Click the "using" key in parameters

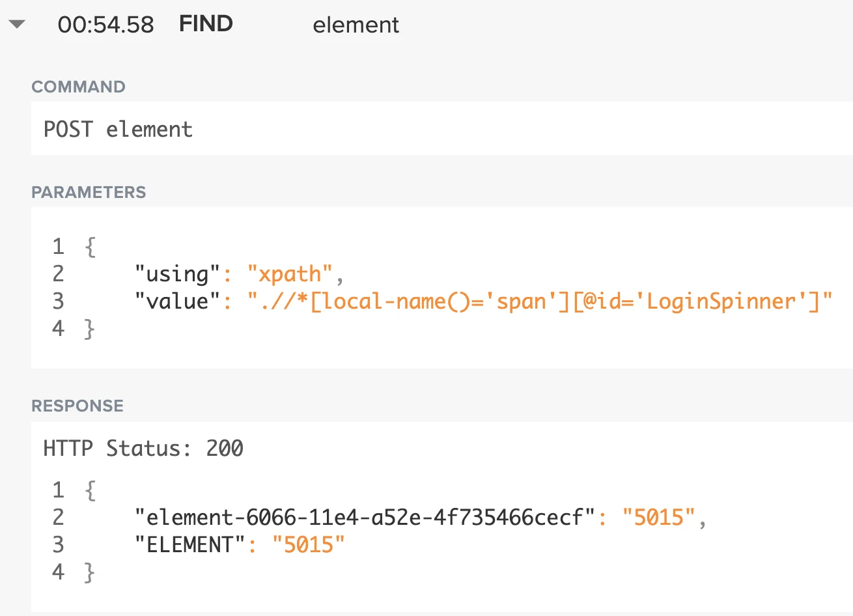[x=178, y=274]
